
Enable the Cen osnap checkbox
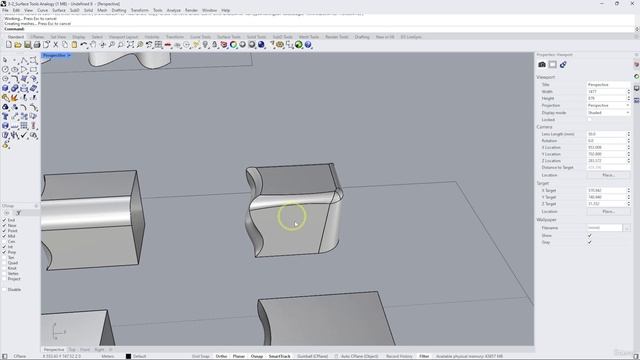(4, 241)
